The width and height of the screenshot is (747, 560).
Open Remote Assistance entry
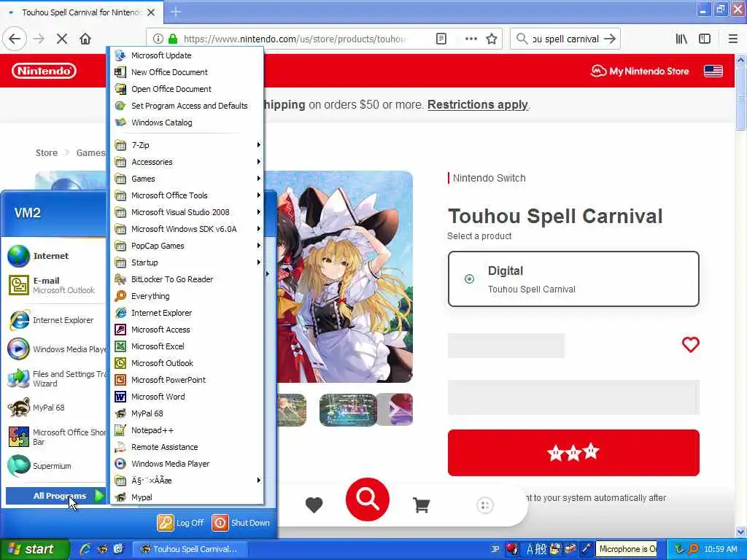point(187,447)
